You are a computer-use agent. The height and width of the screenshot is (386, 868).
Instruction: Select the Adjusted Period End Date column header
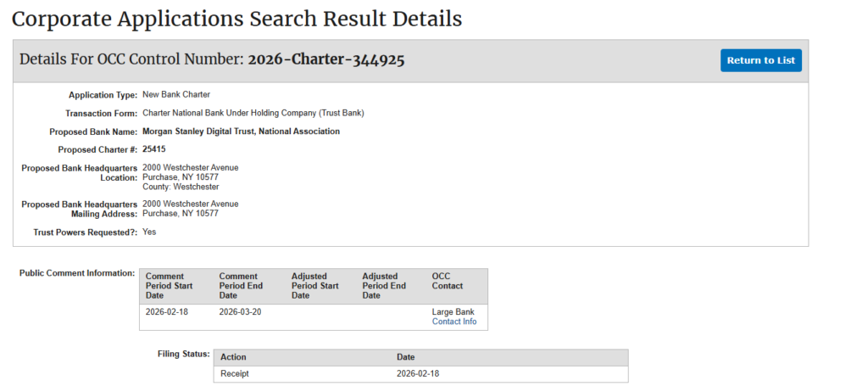[x=385, y=286]
